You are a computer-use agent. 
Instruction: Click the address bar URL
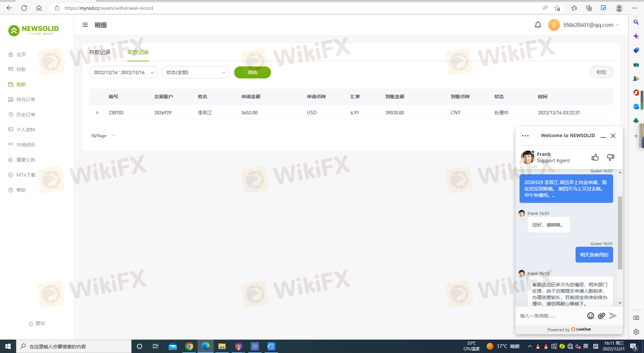click(109, 8)
